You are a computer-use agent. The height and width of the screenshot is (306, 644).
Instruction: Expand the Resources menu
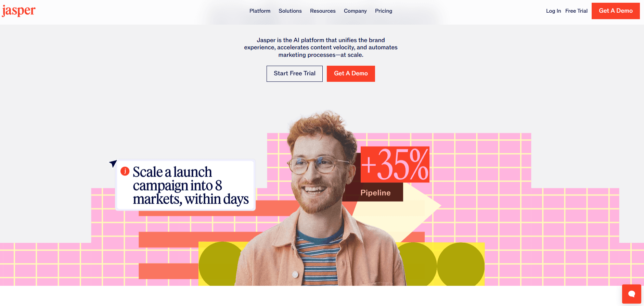(323, 11)
